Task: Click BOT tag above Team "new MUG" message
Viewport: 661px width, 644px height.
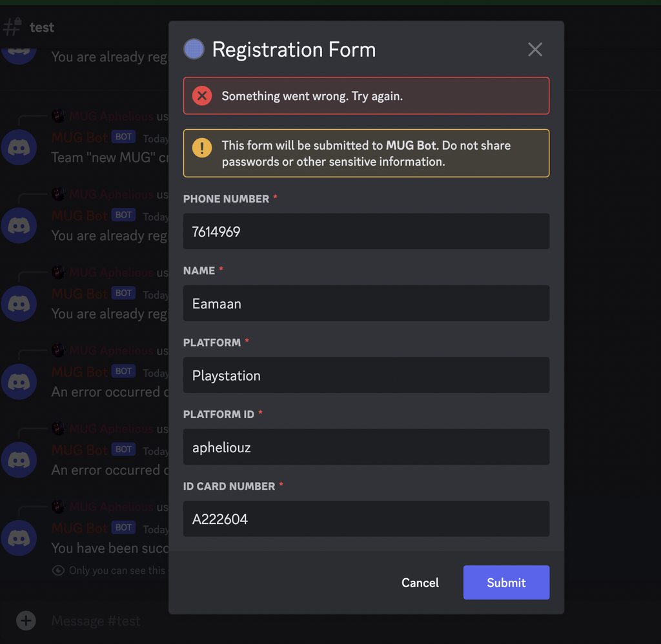Action: (x=123, y=137)
